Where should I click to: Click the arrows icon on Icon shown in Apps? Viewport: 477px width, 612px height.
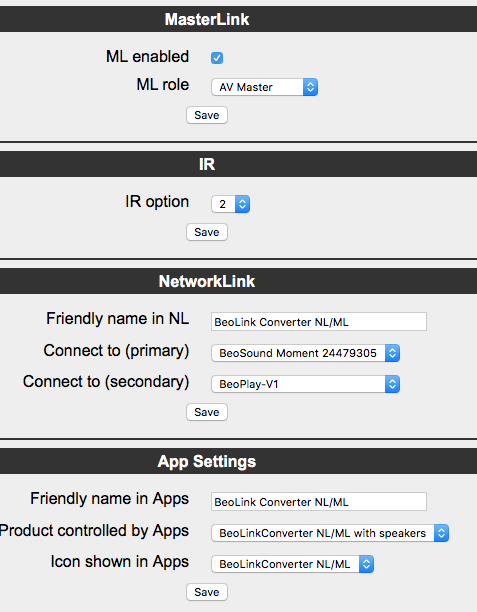(x=367, y=564)
